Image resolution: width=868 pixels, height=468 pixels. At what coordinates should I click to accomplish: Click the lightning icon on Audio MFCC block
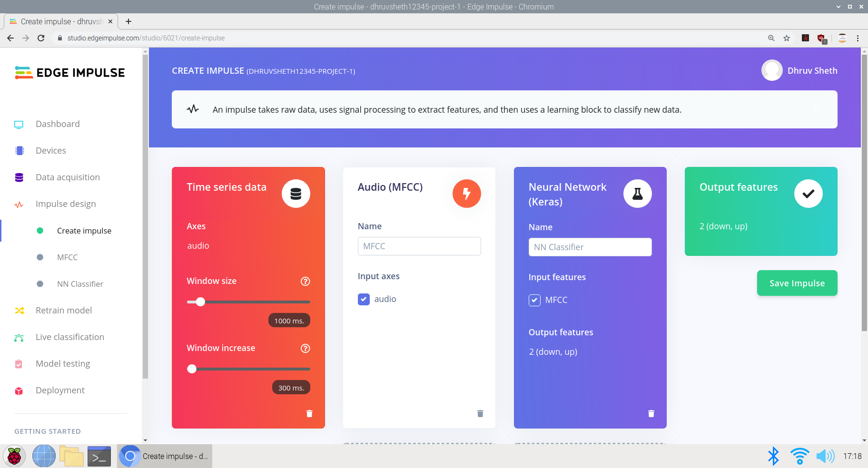point(466,194)
